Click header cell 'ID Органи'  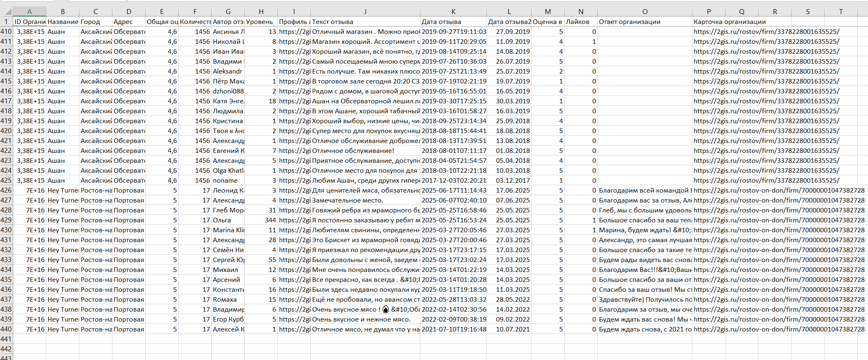29,21
